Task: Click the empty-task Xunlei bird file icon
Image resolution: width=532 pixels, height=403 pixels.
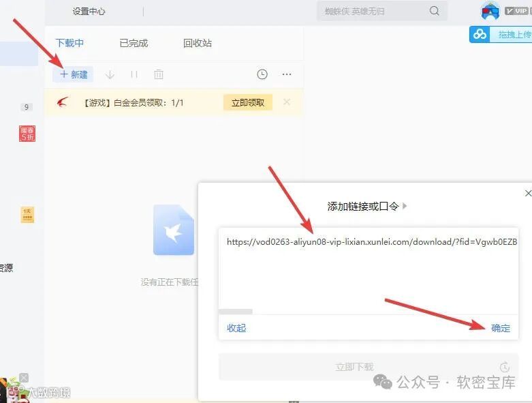Action: [174, 230]
